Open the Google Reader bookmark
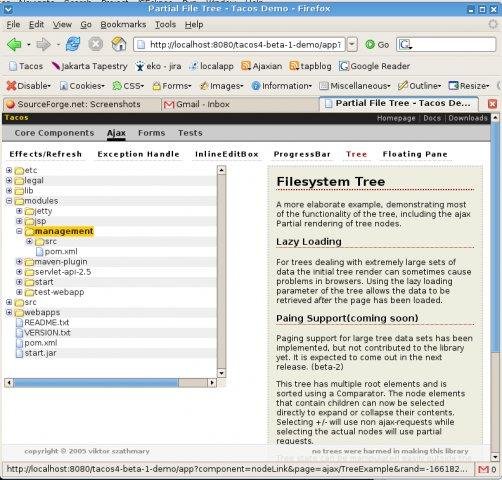The image size is (502, 480). coord(374,66)
